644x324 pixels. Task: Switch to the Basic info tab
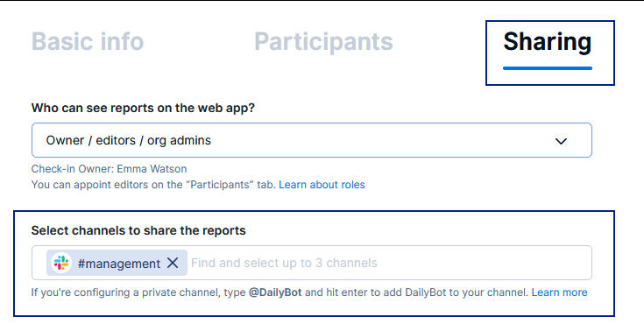tap(88, 41)
